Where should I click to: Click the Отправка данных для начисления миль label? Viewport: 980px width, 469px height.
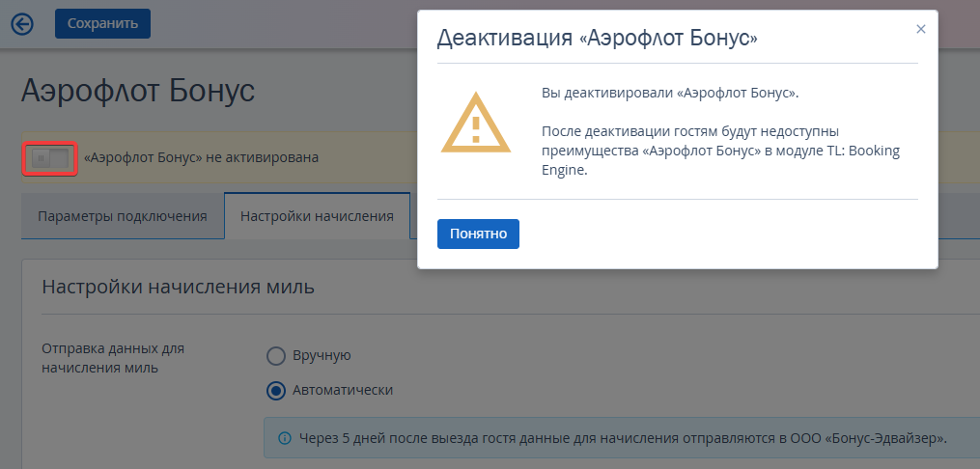coord(113,358)
